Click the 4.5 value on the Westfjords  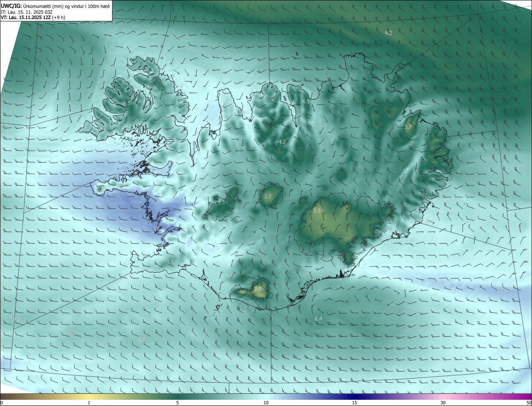click(127, 103)
